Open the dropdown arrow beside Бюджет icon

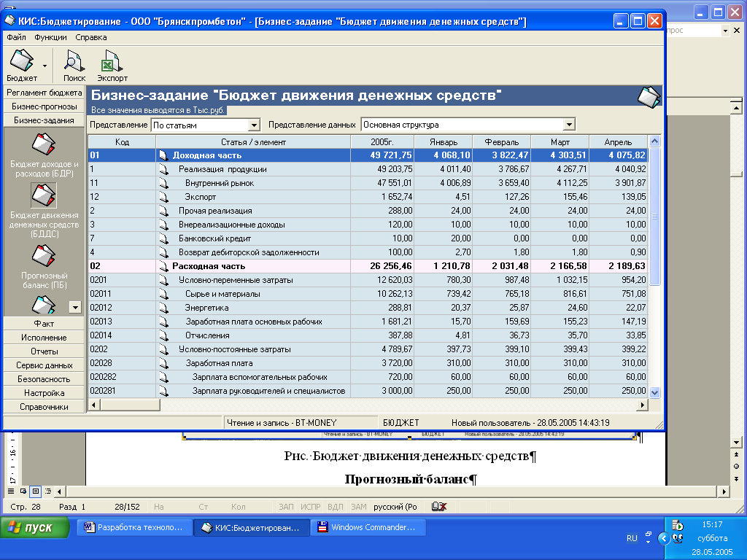tap(45, 65)
